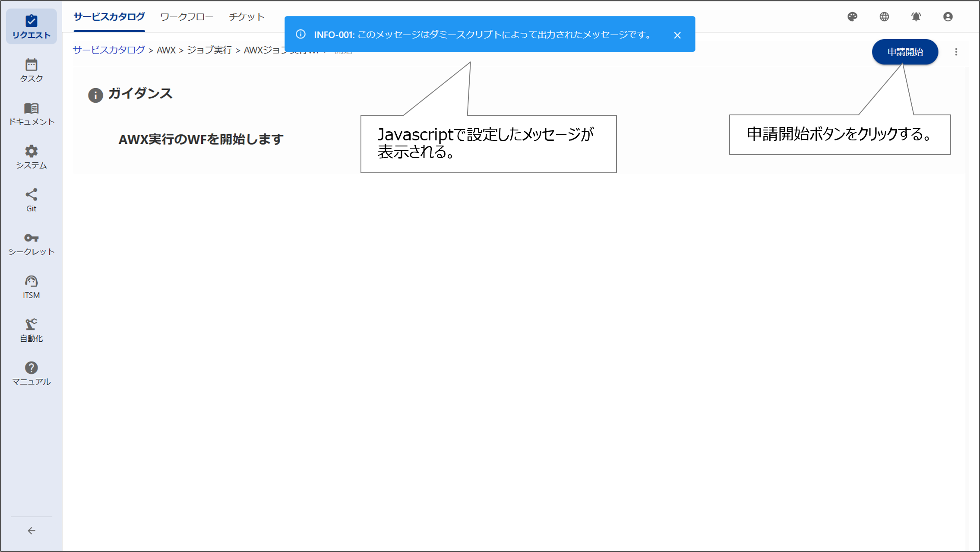This screenshot has width=980, height=552.
Task: Change language via the globe icon
Action: (x=884, y=17)
